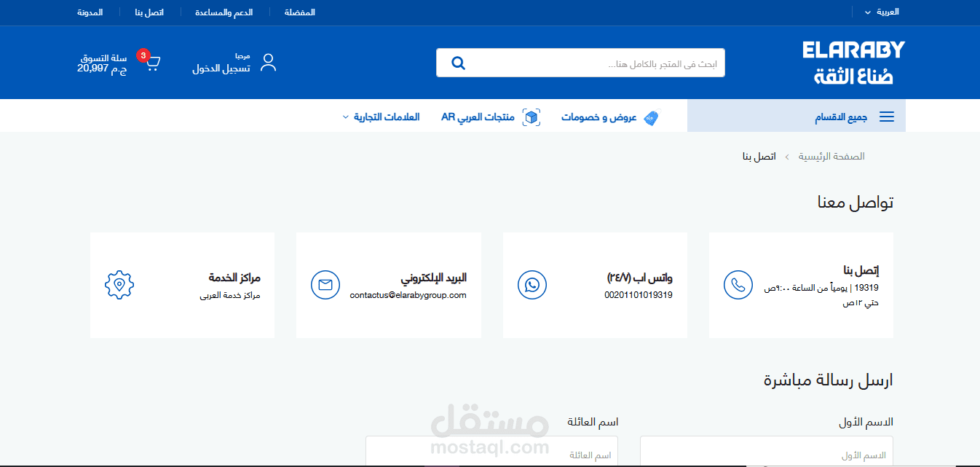Click the user login person icon
The width and height of the screenshot is (980, 467).
268,63
